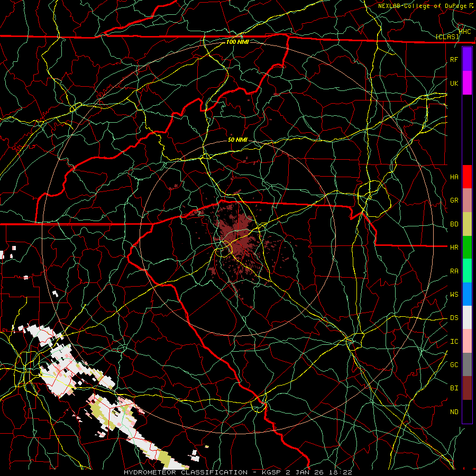Pick the dusty pink GR legend swatch
The image size is (476, 476).
[467, 200]
